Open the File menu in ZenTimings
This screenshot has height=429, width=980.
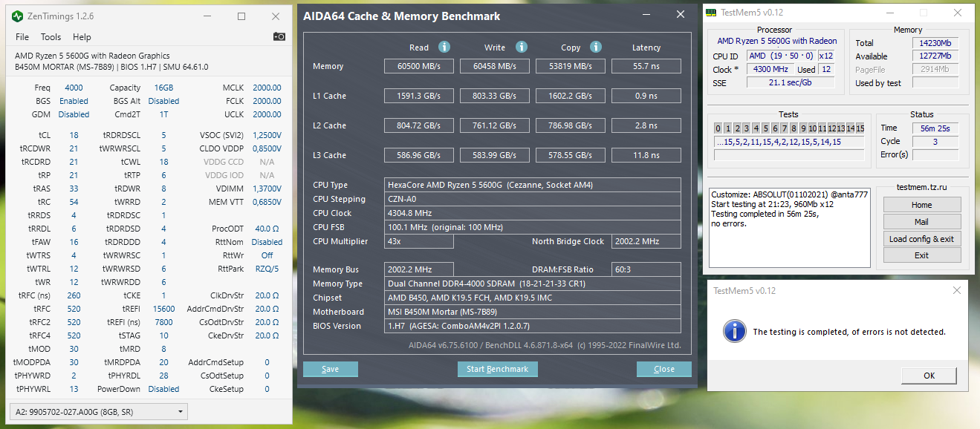pyautogui.click(x=22, y=36)
